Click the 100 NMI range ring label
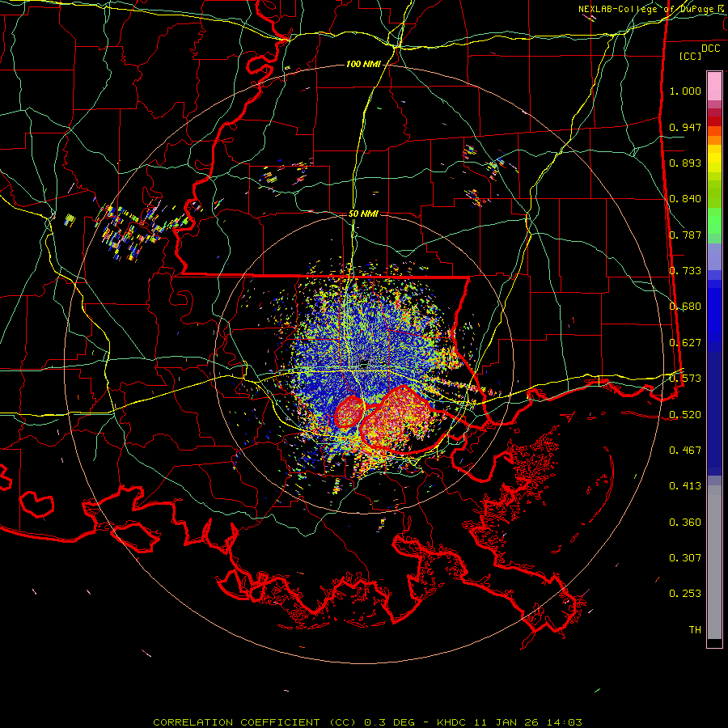Image resolution: width=728 pixels, height=728 pixels. (362, 64)
